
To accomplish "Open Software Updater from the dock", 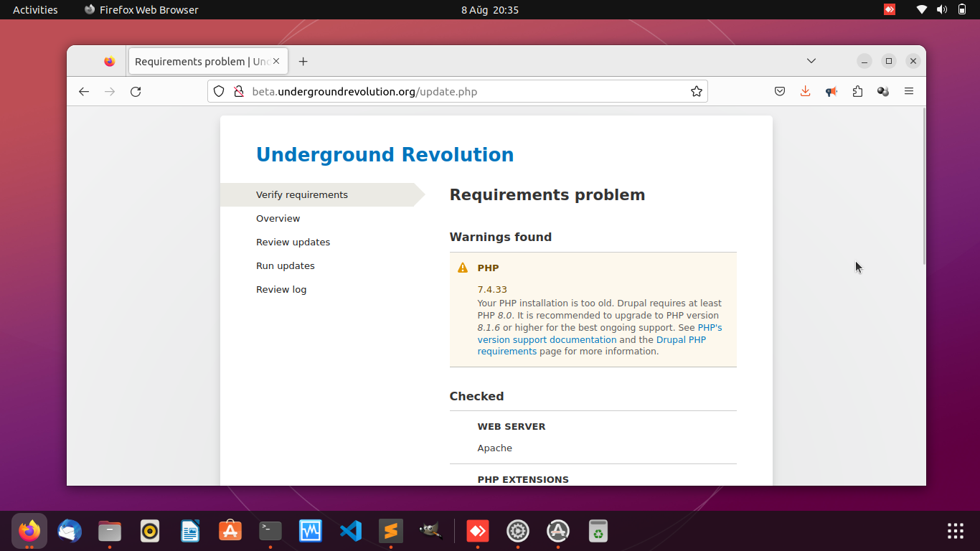I will [x=558, y=531].
